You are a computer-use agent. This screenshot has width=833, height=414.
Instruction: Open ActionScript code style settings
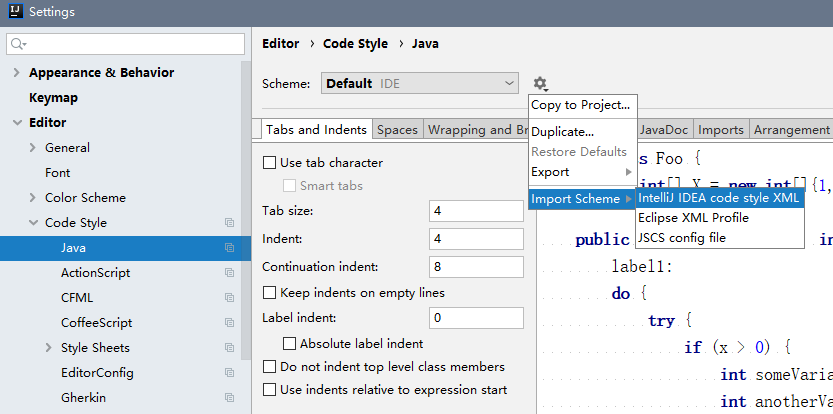pos(95,273)
